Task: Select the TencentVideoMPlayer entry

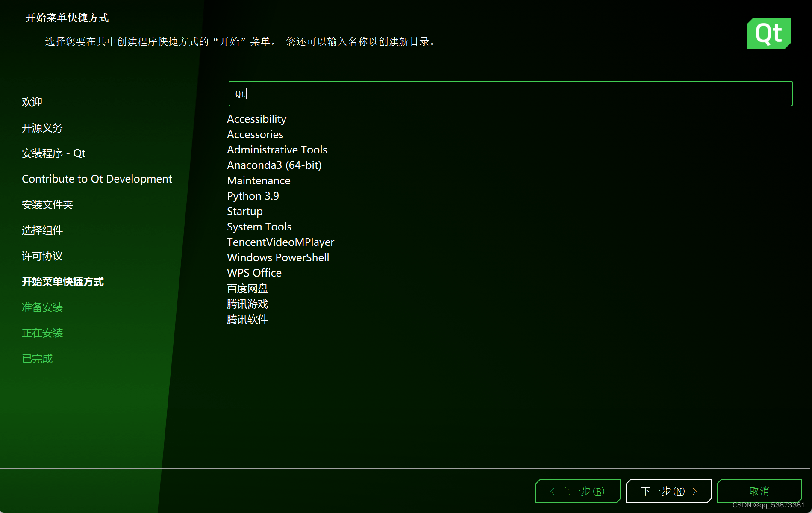Action: coord(280,242)
